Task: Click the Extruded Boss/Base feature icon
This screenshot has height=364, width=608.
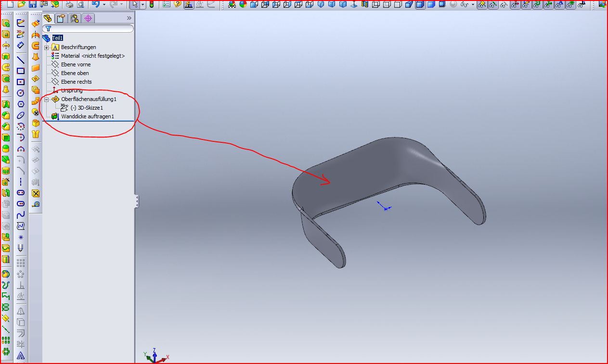Action: (x=6, y=23)
